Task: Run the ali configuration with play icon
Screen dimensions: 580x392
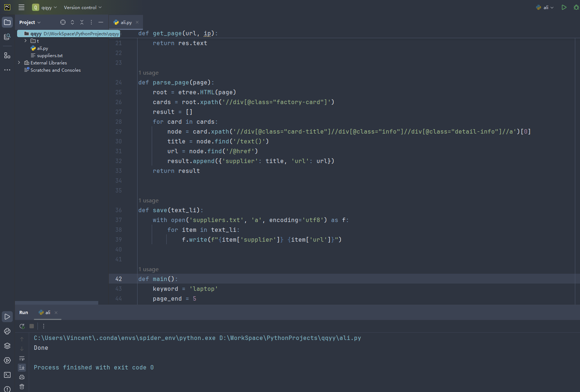Action: (x=564, y=7)
